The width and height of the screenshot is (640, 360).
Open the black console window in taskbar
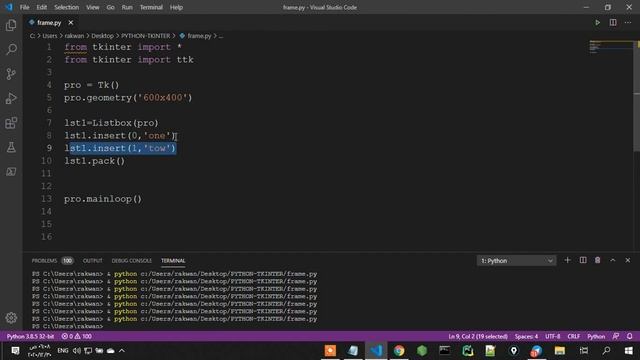click(x=444, y=351)
